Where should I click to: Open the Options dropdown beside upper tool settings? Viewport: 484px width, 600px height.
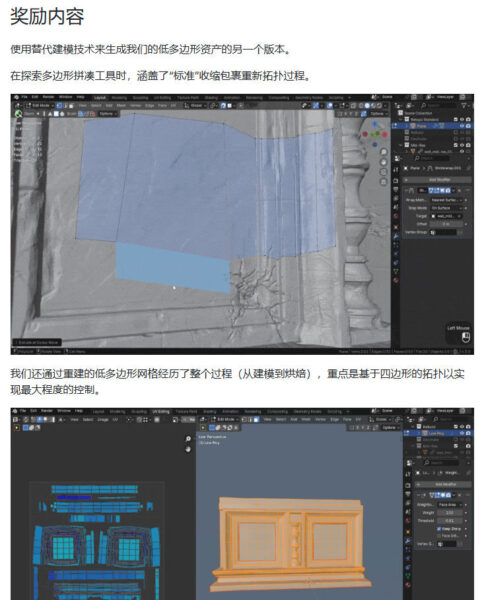pyautogui.click(x=108, y=114)
